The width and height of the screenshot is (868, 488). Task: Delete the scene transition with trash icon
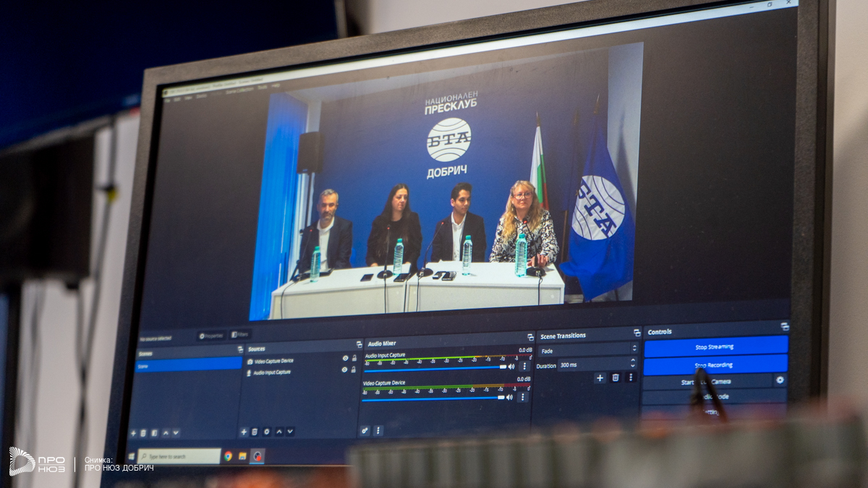pyautogui.click(x=616, y=377)
